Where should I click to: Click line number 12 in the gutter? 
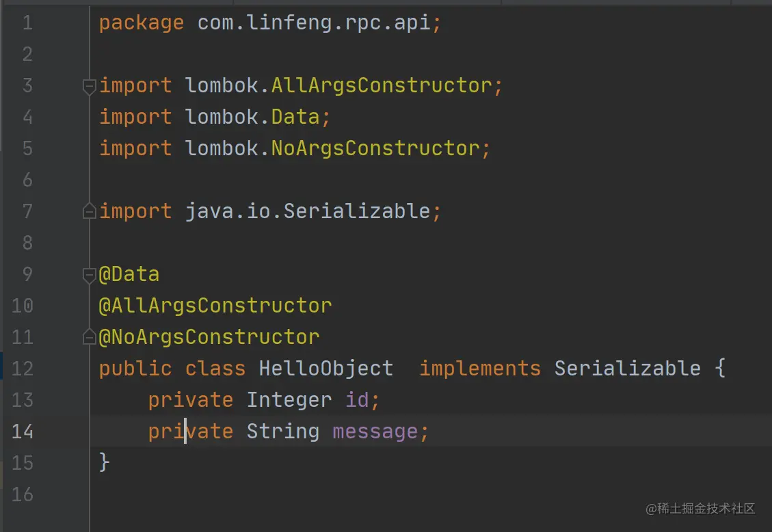coord(22,369)
